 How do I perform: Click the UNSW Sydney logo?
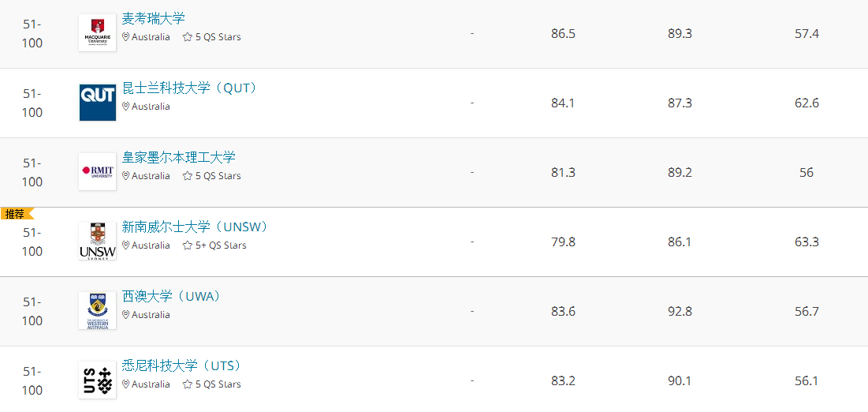tap(98, 242)
